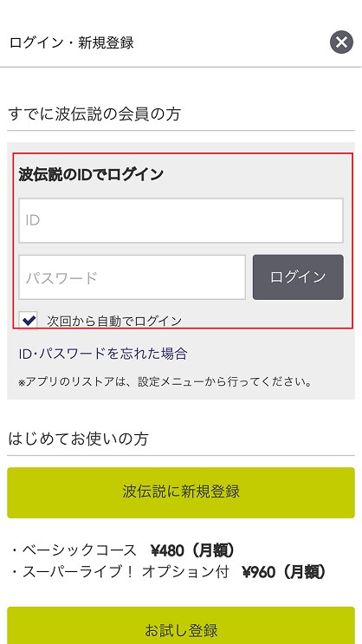Uncheck the 次回から自動でログイン checkbox
362x644 pixels.
29,321
